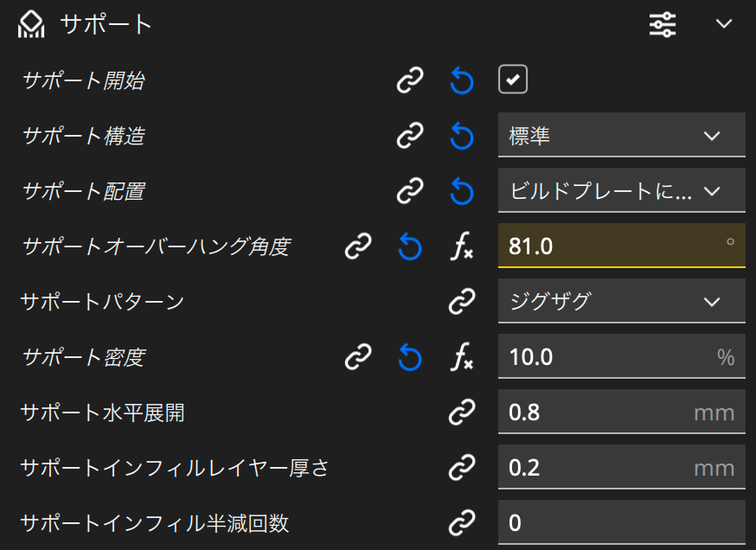Open the support settings visibility sliders icon
This screenshot has width=756, height=550.
[663, 24]
